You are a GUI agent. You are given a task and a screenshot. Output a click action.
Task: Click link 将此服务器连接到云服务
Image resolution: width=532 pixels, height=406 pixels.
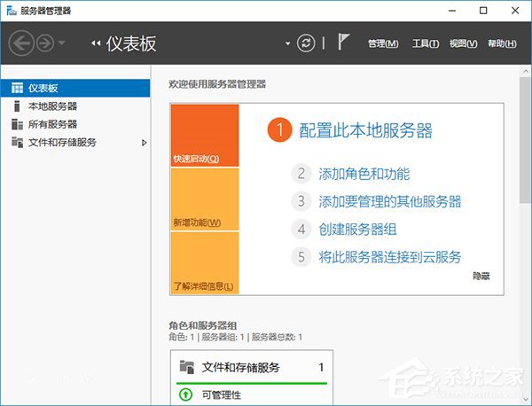[390, 257]
